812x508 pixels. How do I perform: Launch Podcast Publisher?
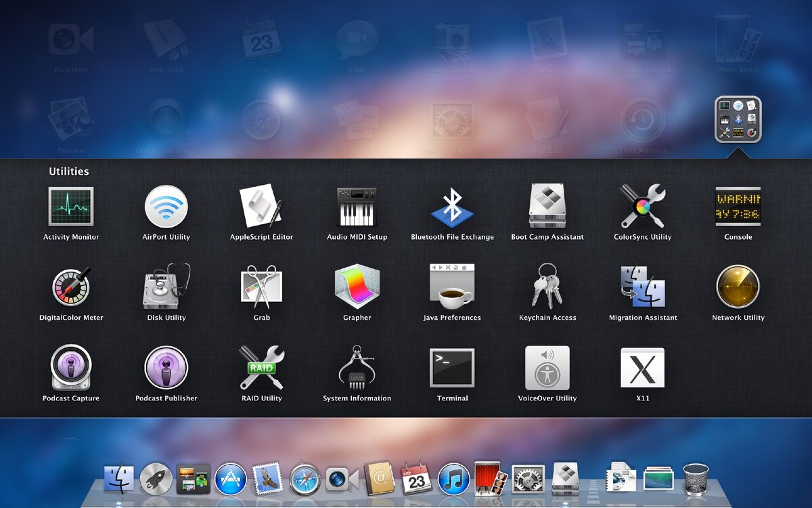[166, 368]
